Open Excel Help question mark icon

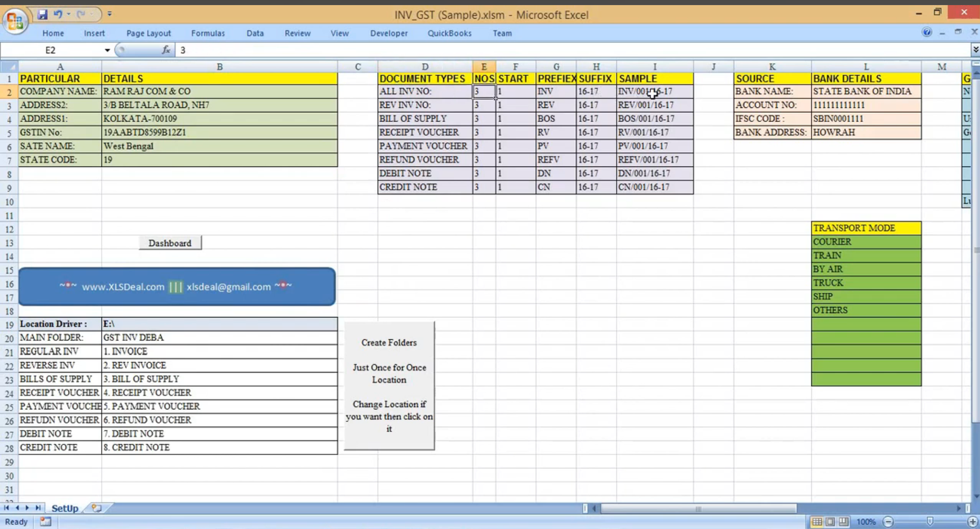pyautogui.click(x=927, y=32)
